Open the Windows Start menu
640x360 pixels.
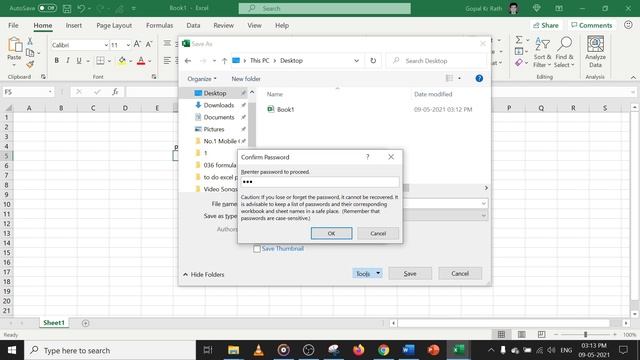tap(12, 350)
